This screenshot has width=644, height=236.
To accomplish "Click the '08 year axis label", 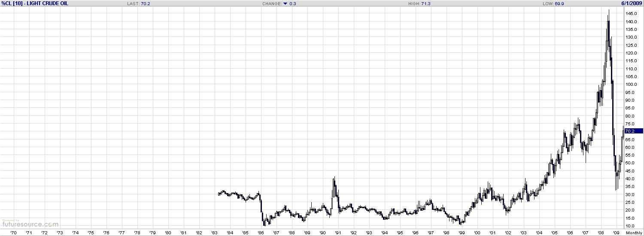I will click(x=601, y=233).
